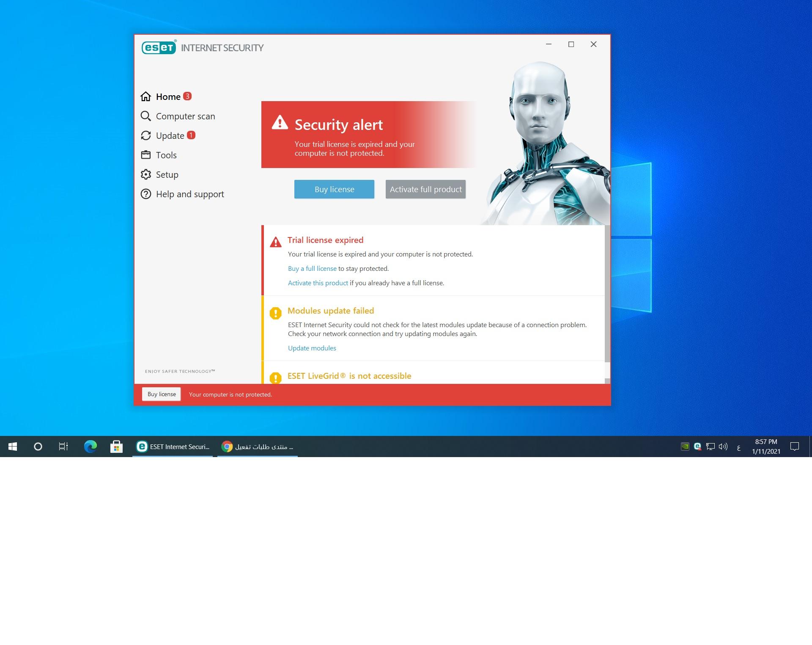The height and width of the screenshot is (645, 812).
Task: Click the volume speaker tray icon
Action: 723,447
